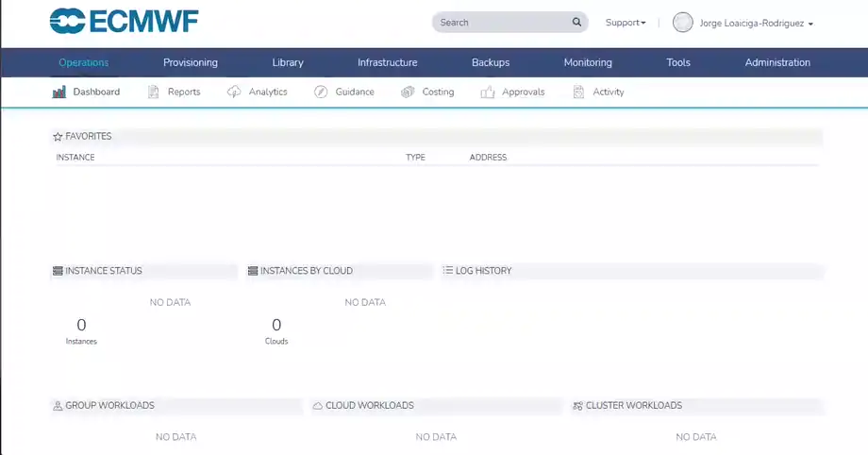Image resolution: width=868 pixels, height=455 pixels.
Task: Click the search magnifier icon
Action: click(x=576, y=22)
